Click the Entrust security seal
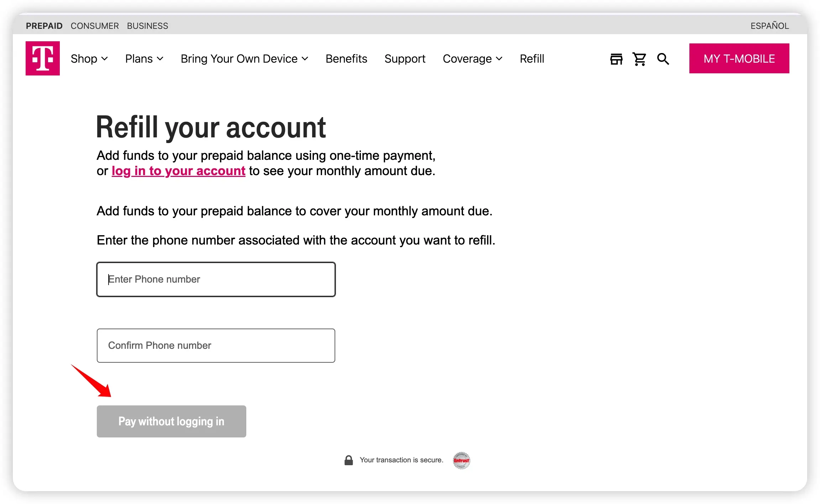820x504 pixels. coord(461,460)
